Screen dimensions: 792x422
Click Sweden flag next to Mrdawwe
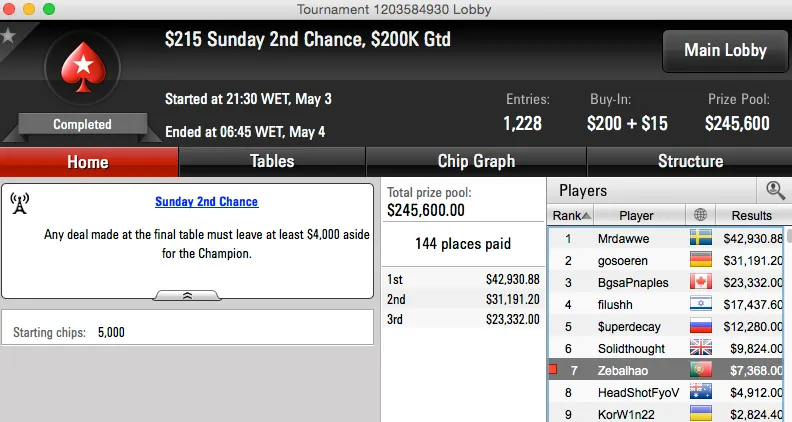click(700, 239)
